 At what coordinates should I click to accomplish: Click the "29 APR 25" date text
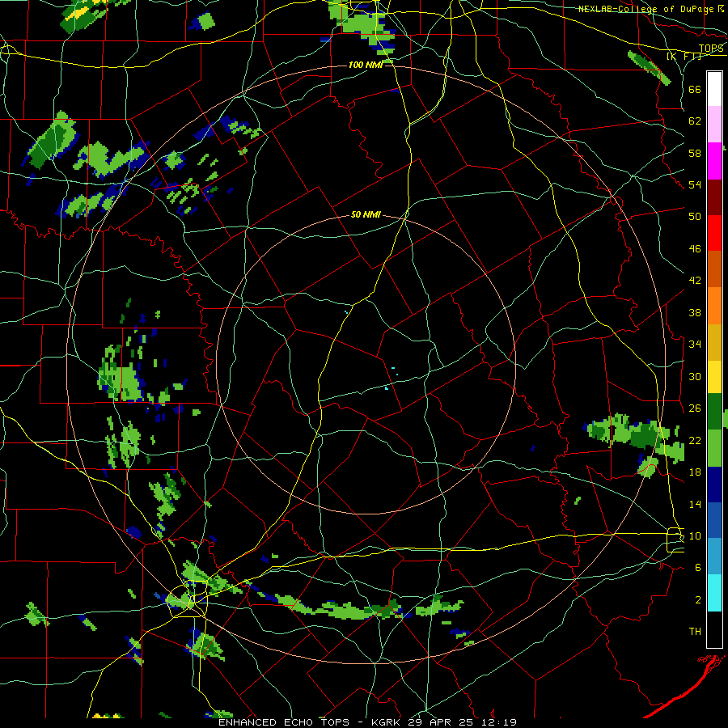tap(438, 722)
